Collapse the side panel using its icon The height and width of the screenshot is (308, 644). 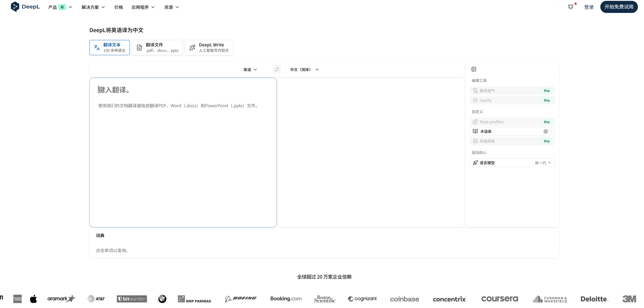pyautogui.click(x=474, y=69)
